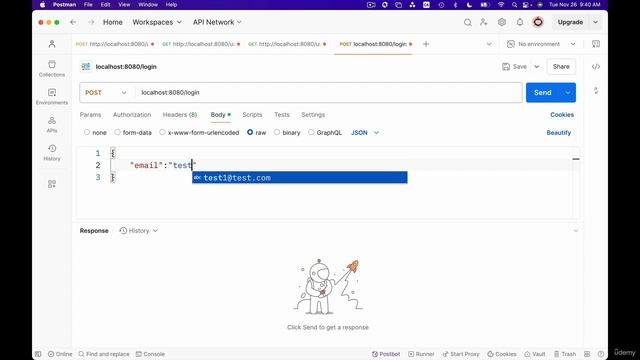Click the user profile icon in sidebar

(x=52, y=44)
